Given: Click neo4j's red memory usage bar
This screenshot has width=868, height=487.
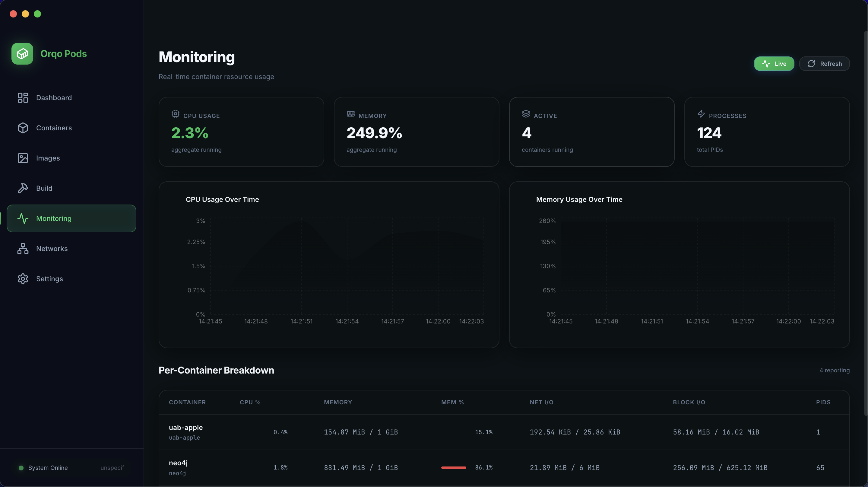Looking at the screenshot, I should click(453, 468).
